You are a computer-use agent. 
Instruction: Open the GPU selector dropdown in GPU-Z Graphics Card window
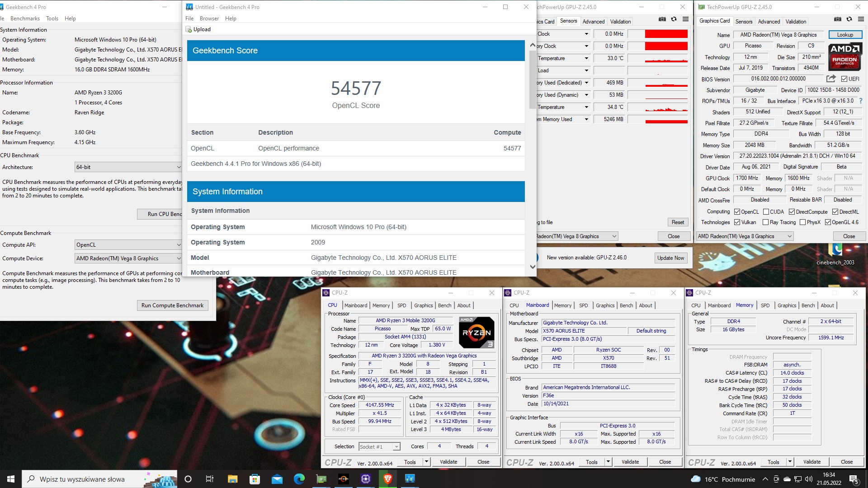pos(744,236)
